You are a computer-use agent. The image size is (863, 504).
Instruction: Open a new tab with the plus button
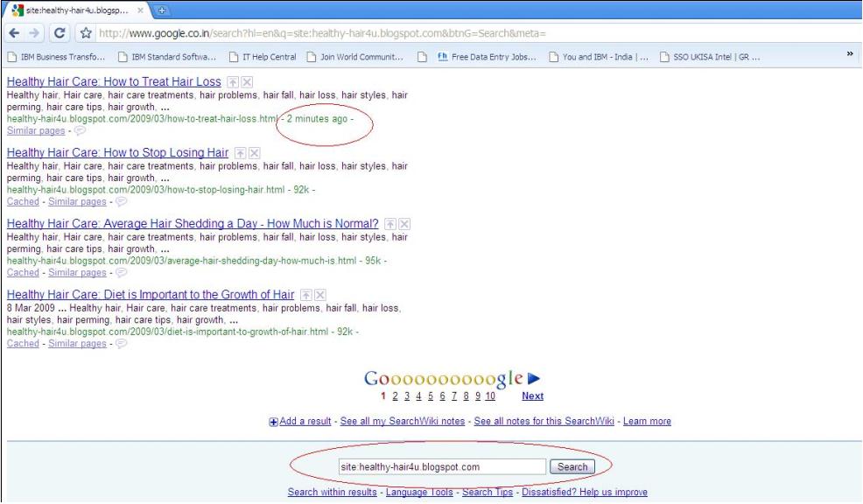162,10
